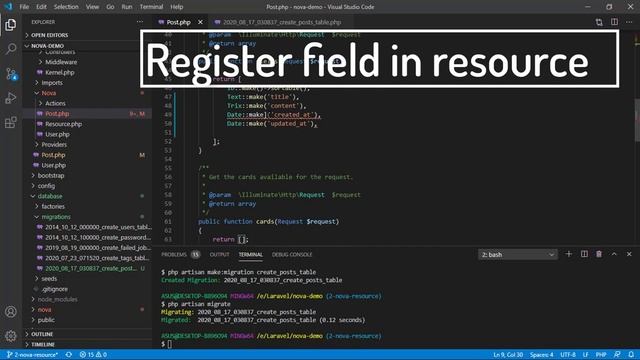640x360 pixels.
Task: Open the Explorer view in activity bar
Action: (11, 25)
